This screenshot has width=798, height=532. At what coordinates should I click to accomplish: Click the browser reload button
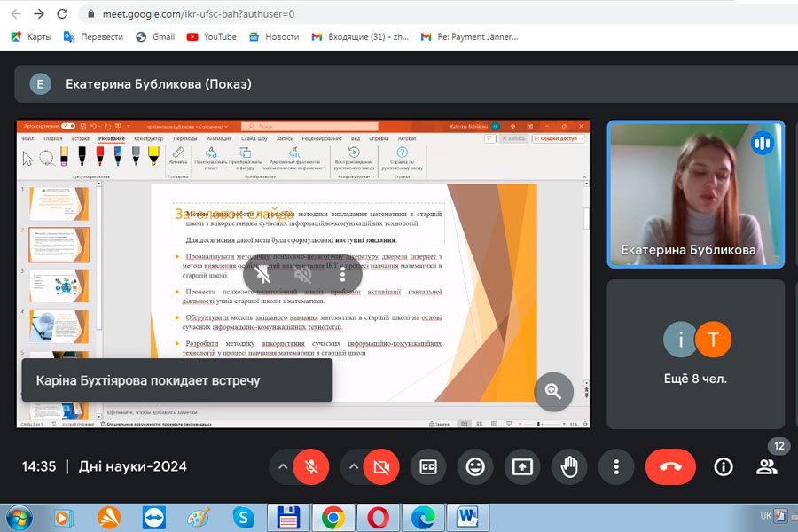61,14
